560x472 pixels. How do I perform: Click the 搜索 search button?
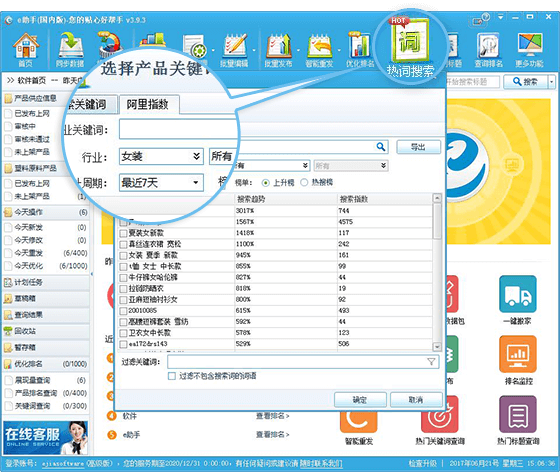(x=525, y=82)
